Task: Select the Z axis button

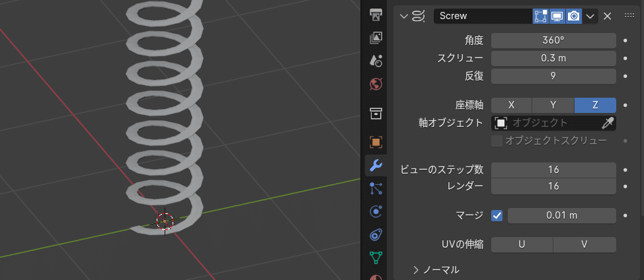Action: [595, 106]
